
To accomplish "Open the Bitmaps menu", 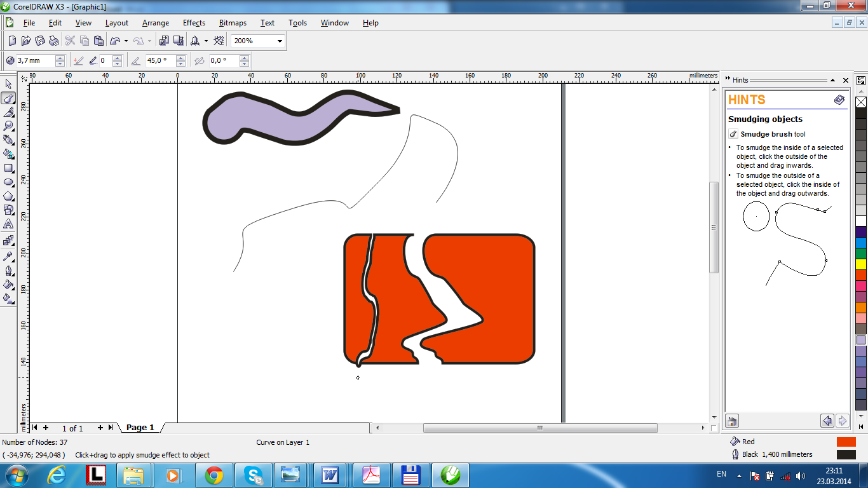I will coord(233,23).
